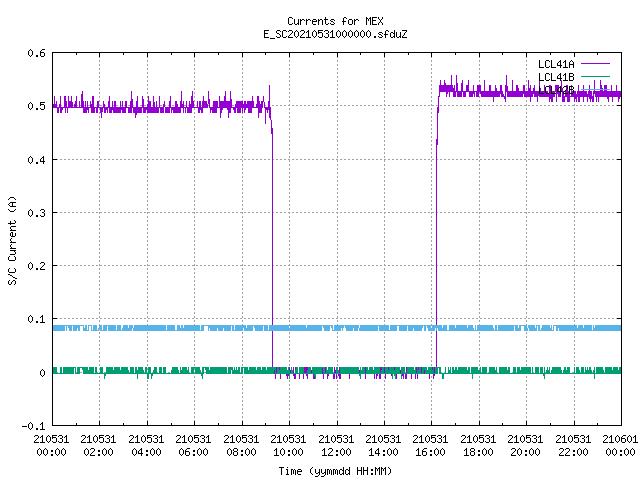Click the y-axis tick value -0.1
The image size is (640, 480).
tap(33, 426)
